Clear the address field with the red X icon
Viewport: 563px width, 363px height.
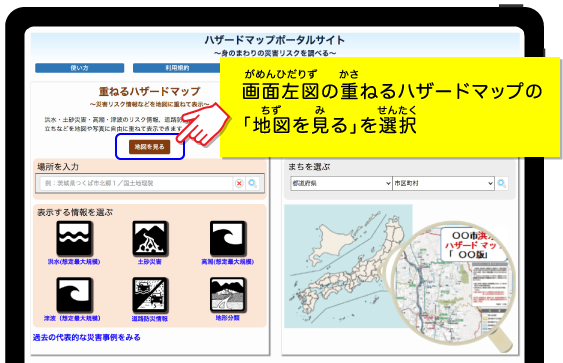[x=239, y=183]
